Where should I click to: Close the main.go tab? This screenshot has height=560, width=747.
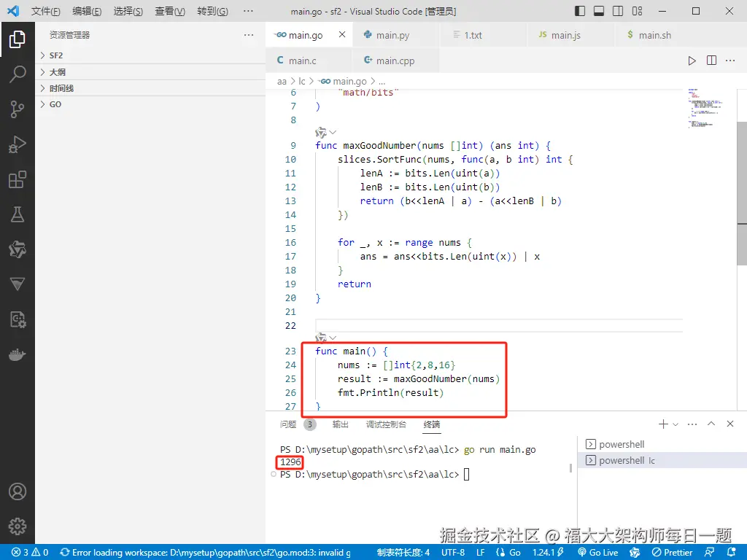coord(342,34)
